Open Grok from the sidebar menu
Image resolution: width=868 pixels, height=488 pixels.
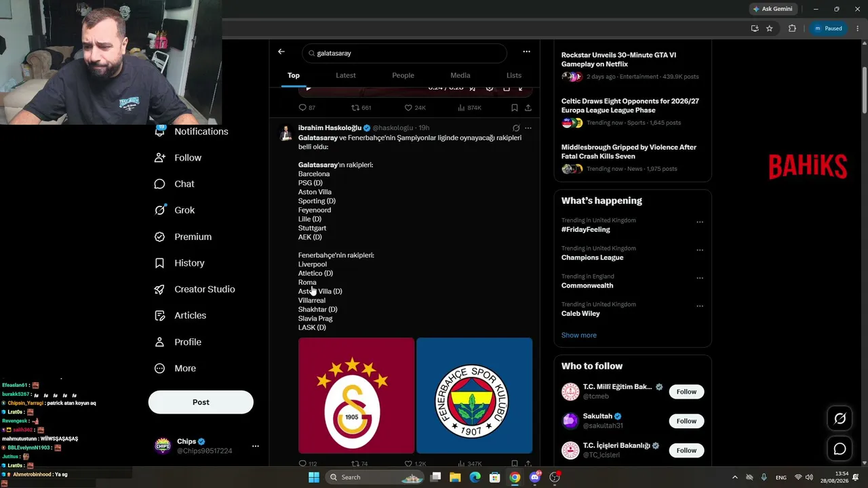175,210
